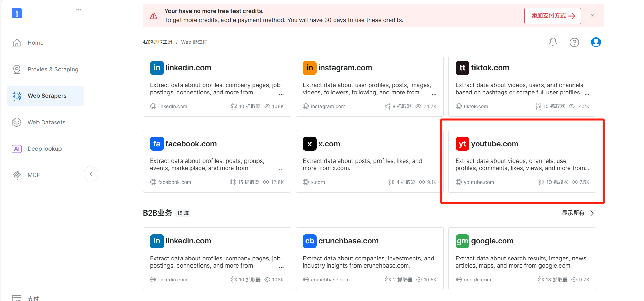Open notifications bell icon
Viewport: 644px width, 301px height.
[553, 42]
